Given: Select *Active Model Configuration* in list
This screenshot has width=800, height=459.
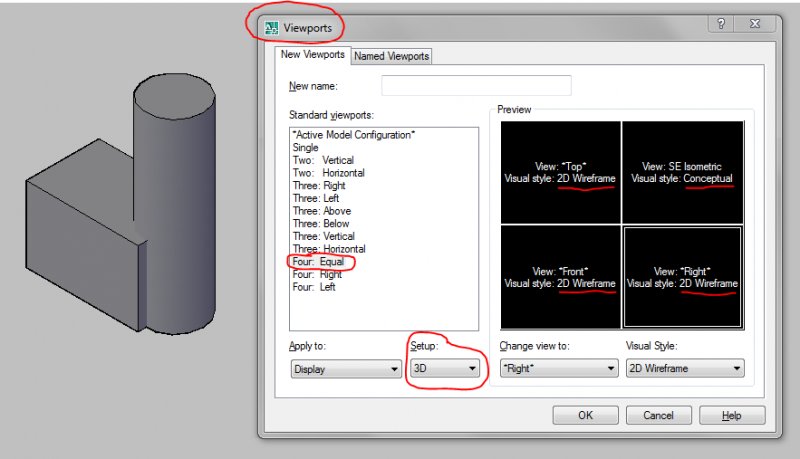Looking at the screenshot, I should pyautogui.click(x=354, y=135).
